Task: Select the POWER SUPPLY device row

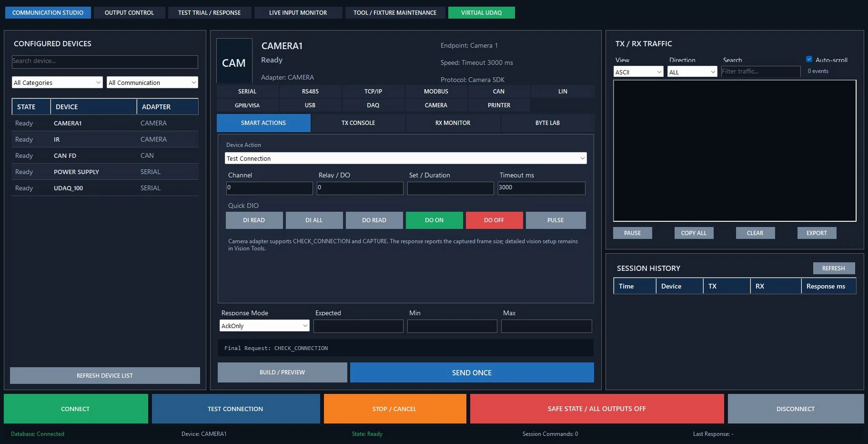Action: [x=105, y=172]
